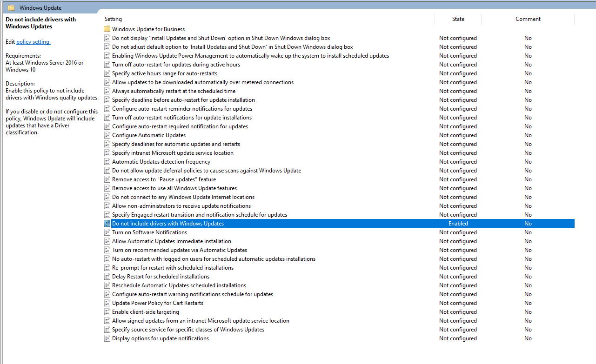Select 'Turn on recommended updates via Automatic Updates'

tap(180, 250)
